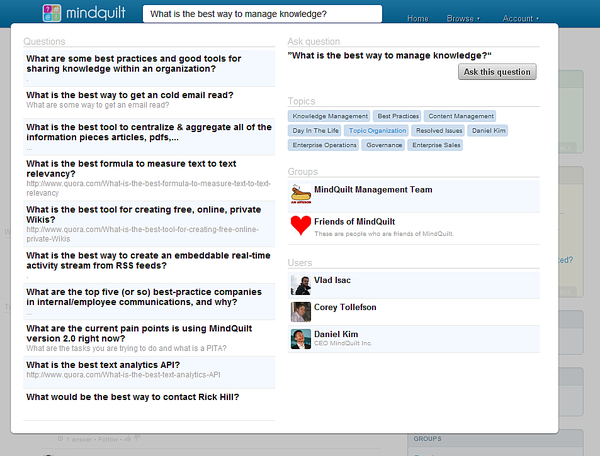Screen dimensions: 600x456
Task: Click the quora.com text-analytics-API URL text
Action: [123, 375]
